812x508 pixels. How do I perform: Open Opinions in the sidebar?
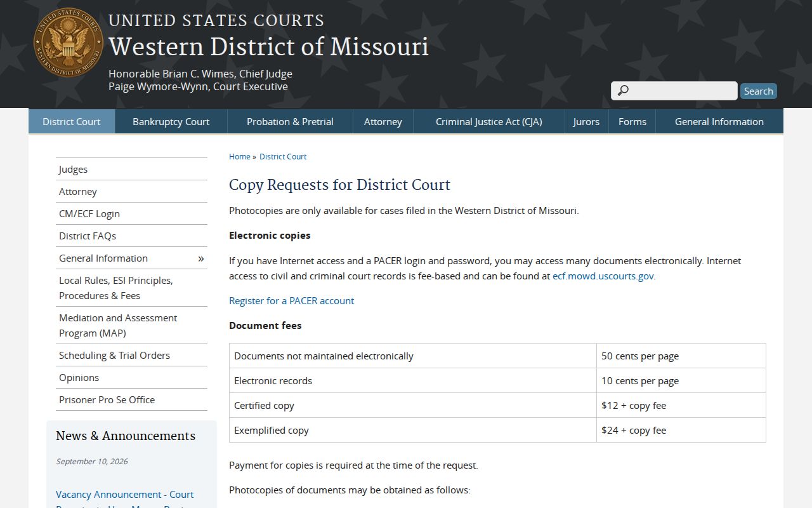coord(131,377)
